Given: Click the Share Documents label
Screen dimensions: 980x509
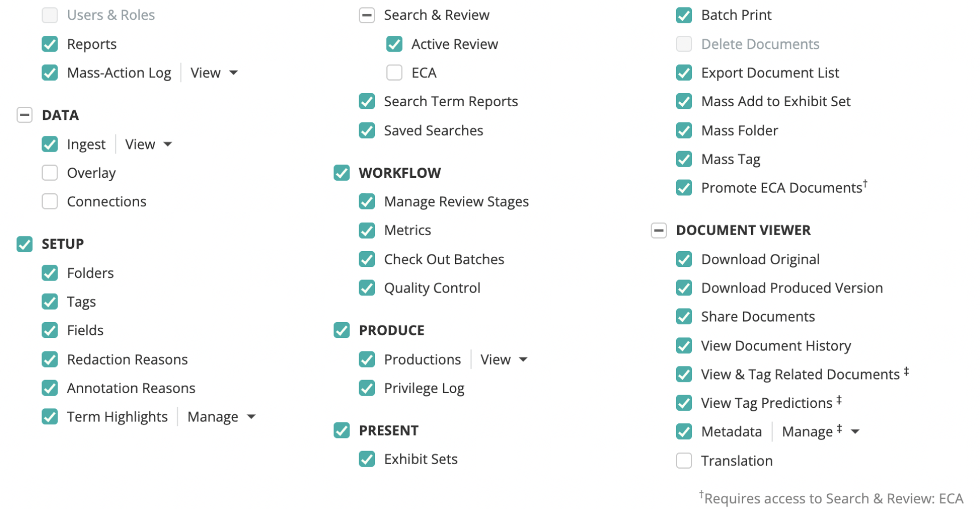Looking at the screenshot, I should click(757, 317).
